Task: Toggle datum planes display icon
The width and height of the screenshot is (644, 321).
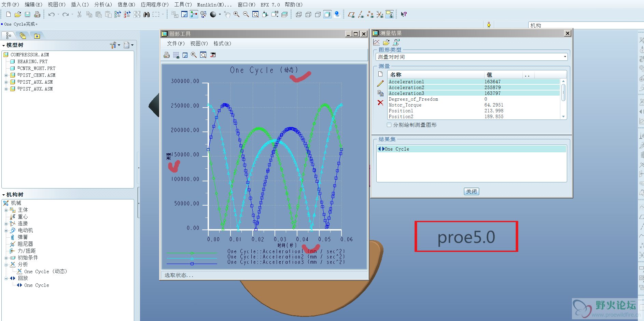Action: coord(351,14)
